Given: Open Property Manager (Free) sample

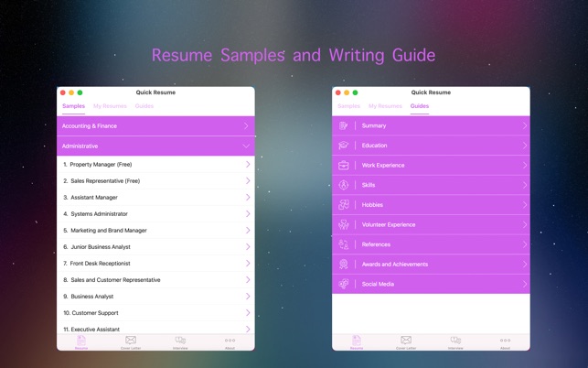Looking at the screenshot, I should pyautogui.click(x=101, y=165).
